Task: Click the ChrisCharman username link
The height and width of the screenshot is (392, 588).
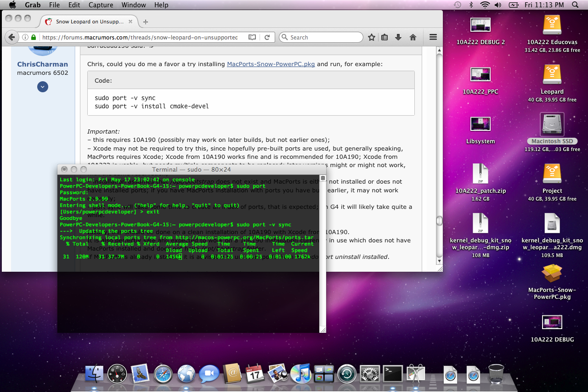Action: tap(42, 64)
